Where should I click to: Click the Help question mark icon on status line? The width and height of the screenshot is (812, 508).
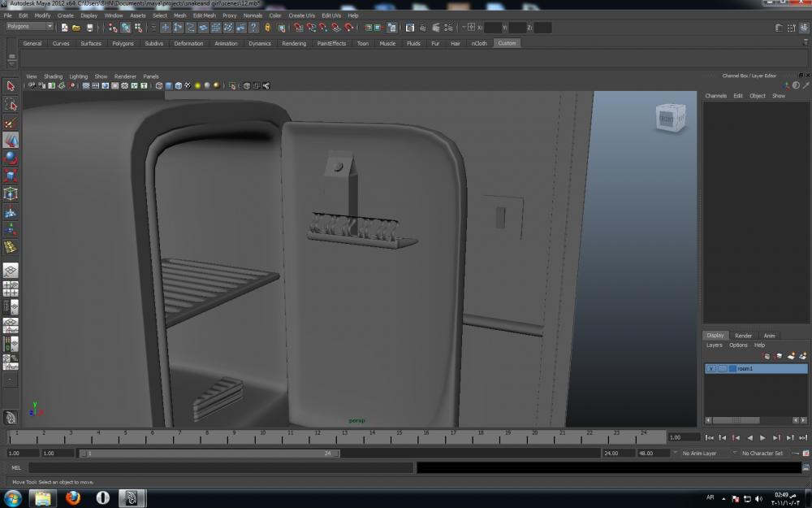coord(254,28)
